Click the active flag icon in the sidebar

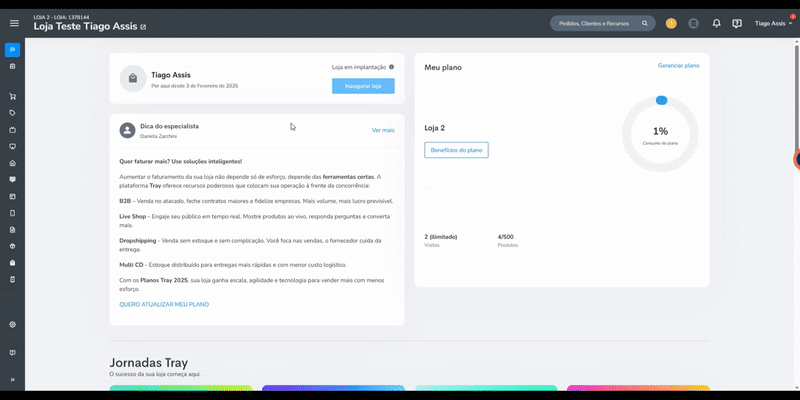tap(13, 49)
